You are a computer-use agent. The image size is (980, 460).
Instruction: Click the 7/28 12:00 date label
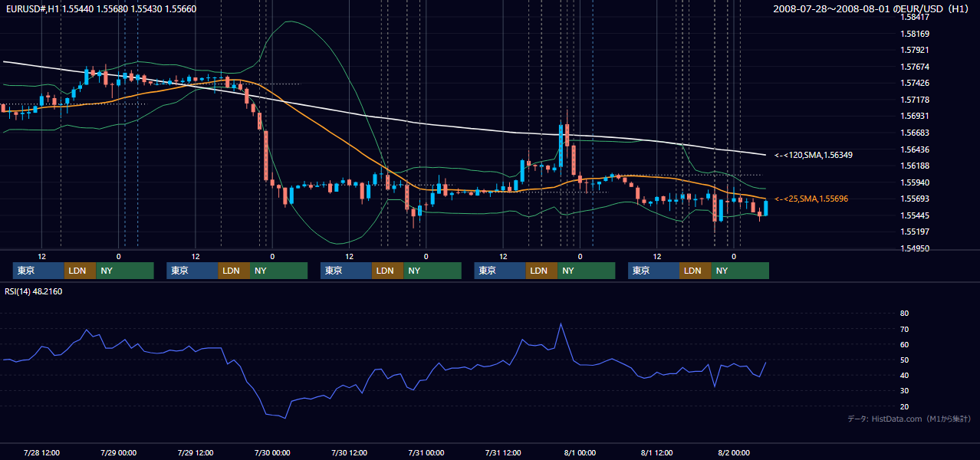click(41, 452)
